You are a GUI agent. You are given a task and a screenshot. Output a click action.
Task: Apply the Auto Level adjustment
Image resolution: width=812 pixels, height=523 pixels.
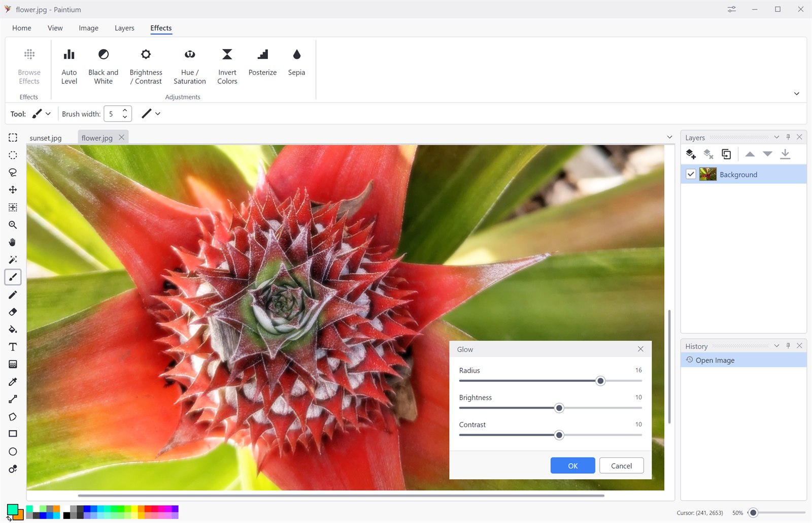pos(69,66)
